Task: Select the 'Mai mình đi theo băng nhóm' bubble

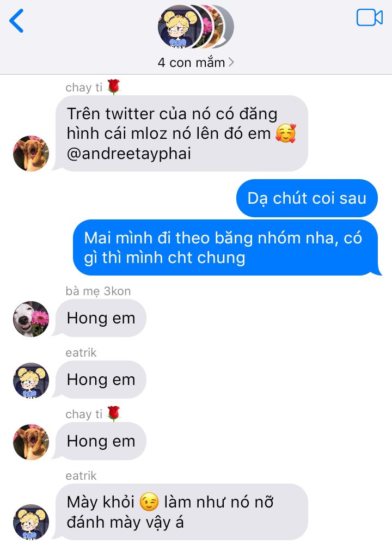Action: click(225, 247)
